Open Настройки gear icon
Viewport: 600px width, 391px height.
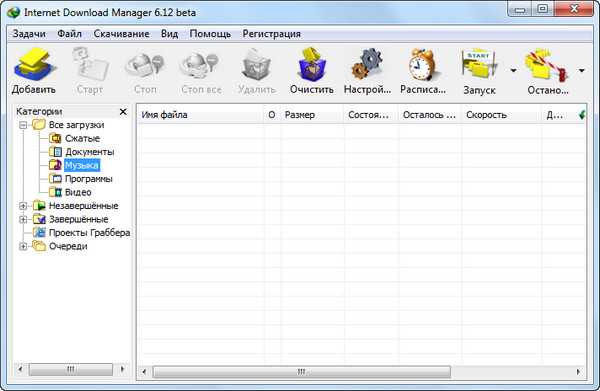point(367,64)
